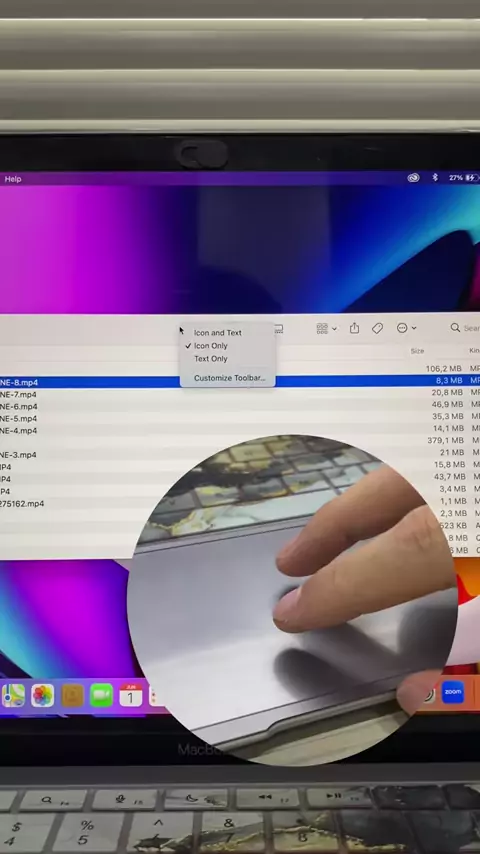Launch Photos from the Dock
The width and height of the screenshot is (480, 854).
42,696
